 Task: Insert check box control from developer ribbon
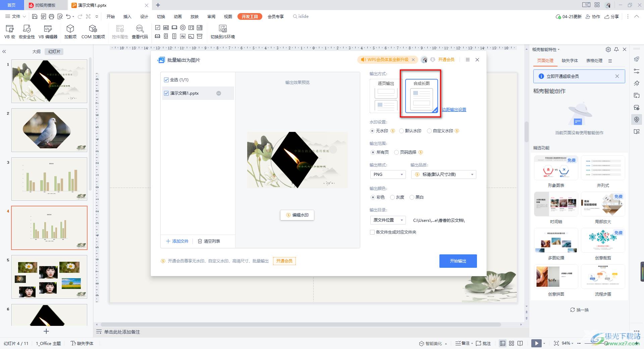point(158,28)
